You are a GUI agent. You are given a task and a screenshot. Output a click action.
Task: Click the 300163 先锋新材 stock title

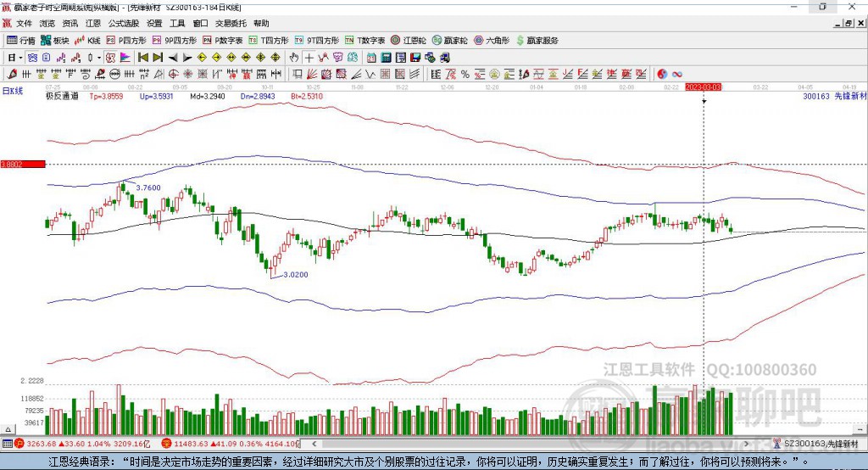click(835, 96)
